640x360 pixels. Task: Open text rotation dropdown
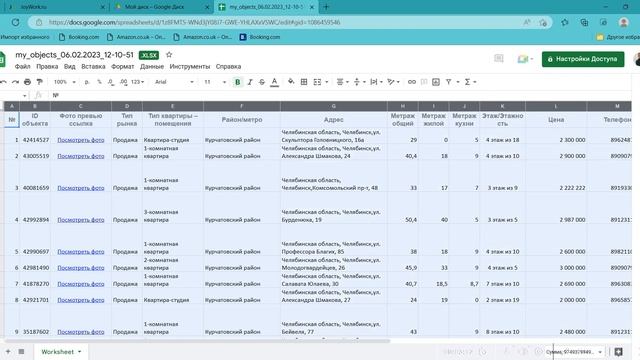point(393,82)
